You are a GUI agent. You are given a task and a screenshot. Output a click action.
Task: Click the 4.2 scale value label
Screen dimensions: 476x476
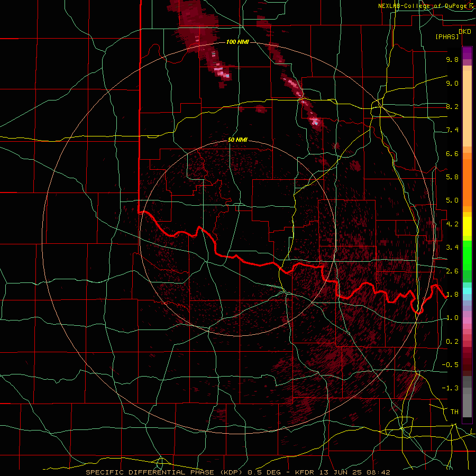(x=452, y=224)
